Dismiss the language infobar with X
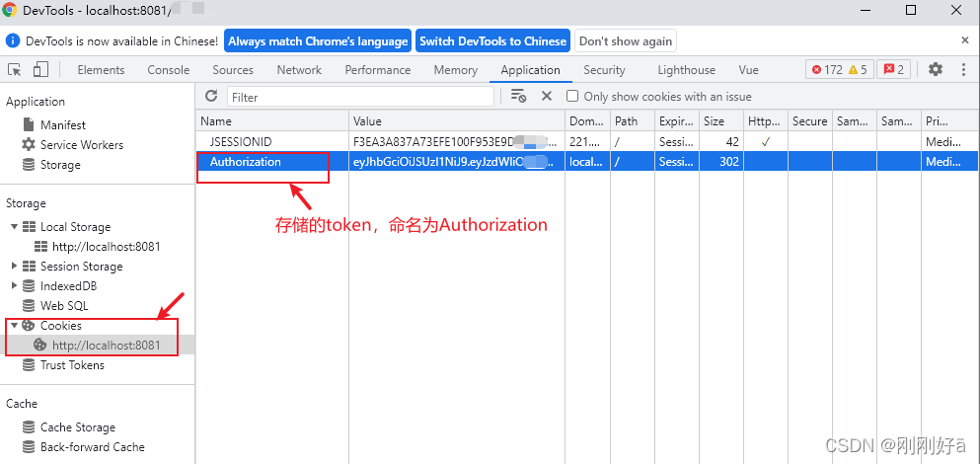Screen dimensions: 980x464 click(x=965, y=40)
